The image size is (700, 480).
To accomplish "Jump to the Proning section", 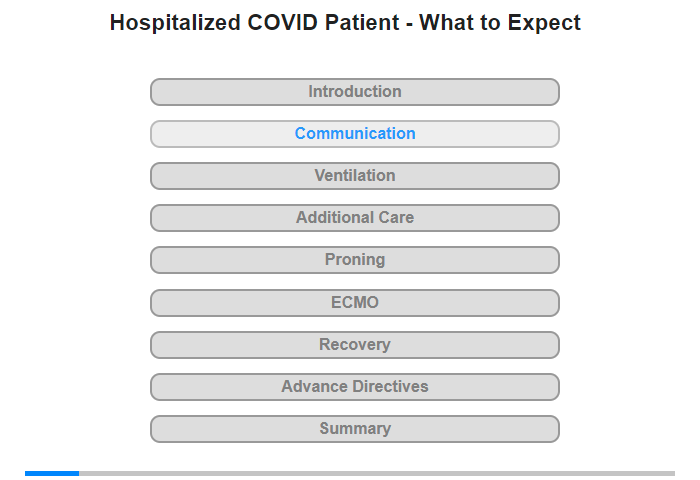I will pos(355,260).
